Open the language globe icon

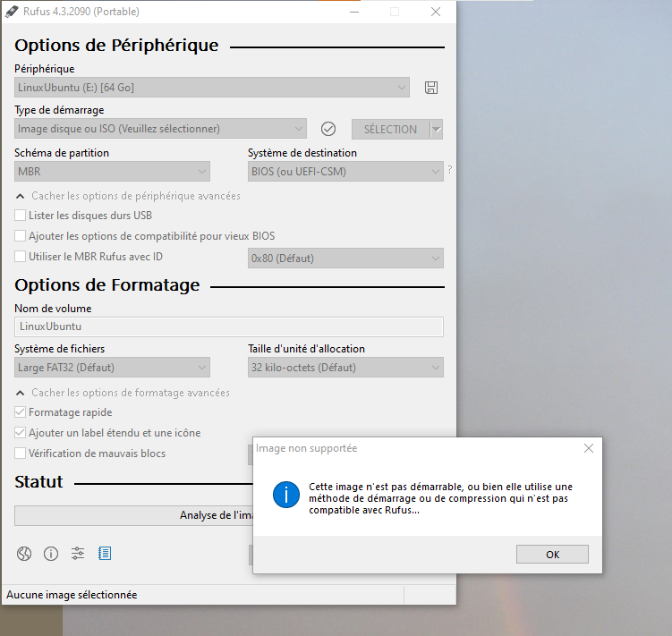(24, 554)
